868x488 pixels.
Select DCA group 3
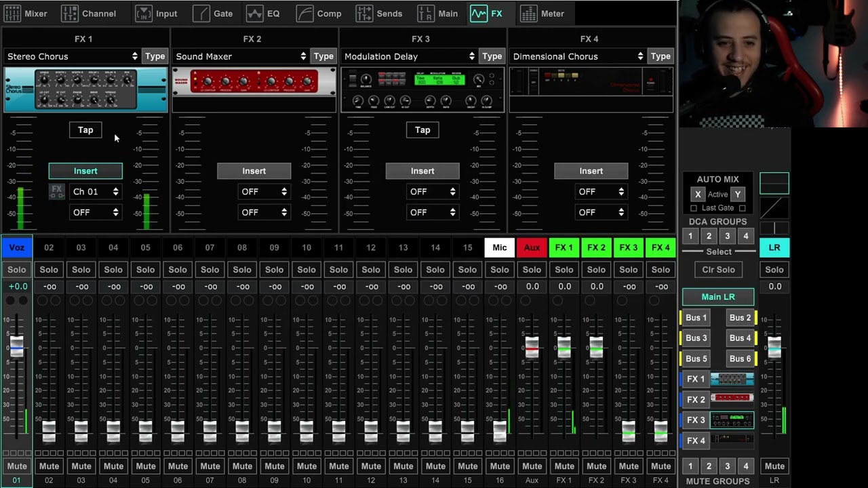pos(727,236)
